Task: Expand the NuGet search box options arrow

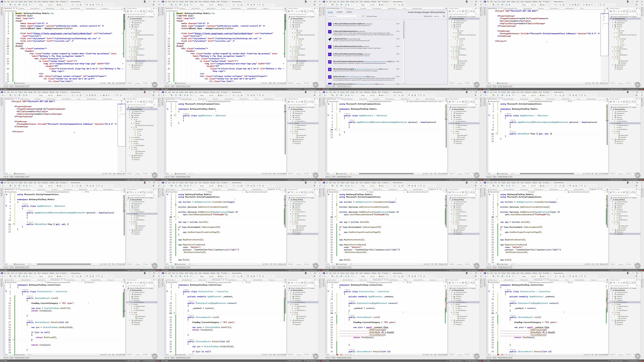Action: click(x=360, y=16)
